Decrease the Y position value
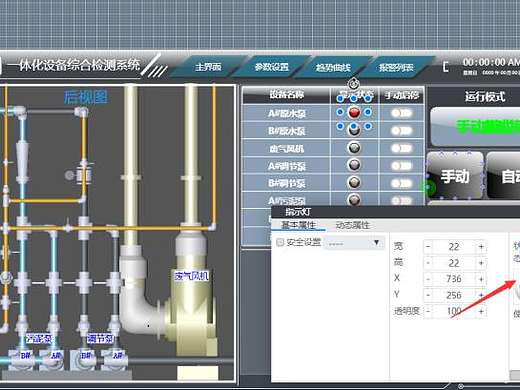The height and width of the screenshot is (390, 520). point(428,295)
